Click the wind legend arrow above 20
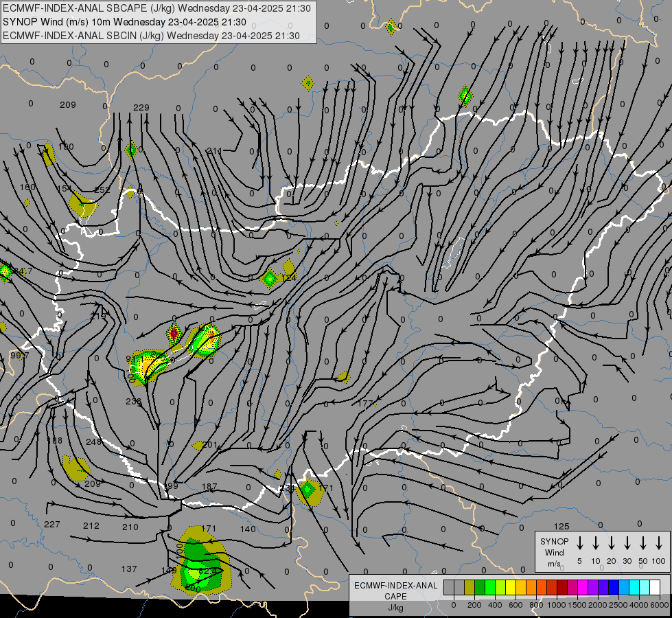 click(611, 543)
